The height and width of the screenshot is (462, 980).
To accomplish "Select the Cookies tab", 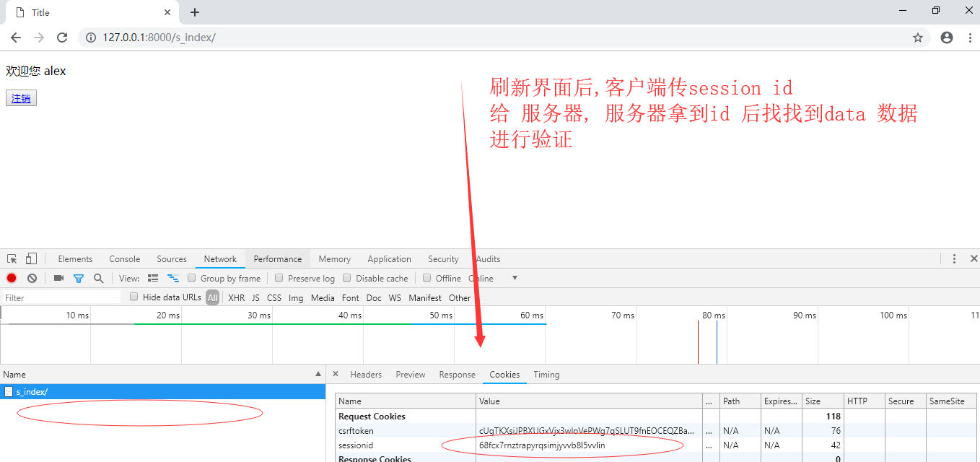I will tap(504, 375).
